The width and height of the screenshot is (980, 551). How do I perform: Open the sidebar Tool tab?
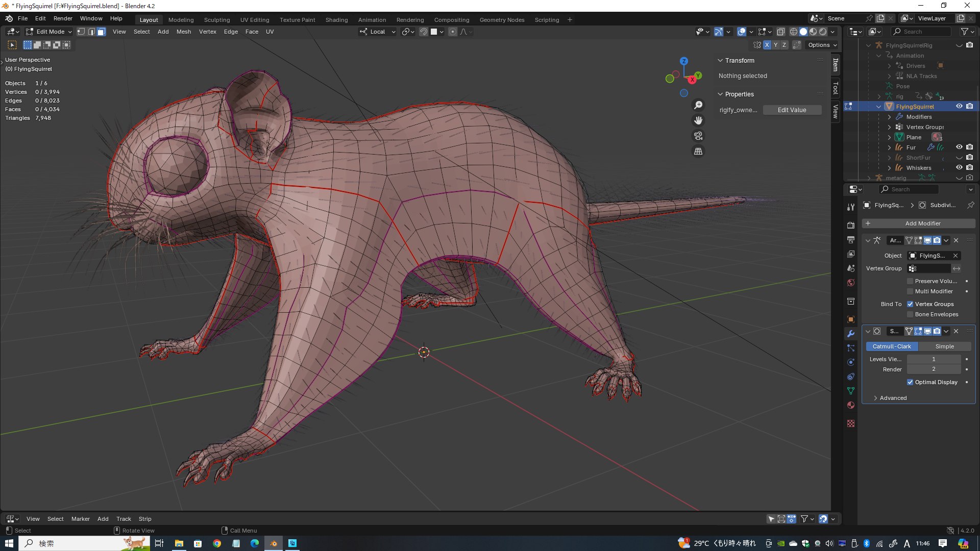[x=836, y=88]
